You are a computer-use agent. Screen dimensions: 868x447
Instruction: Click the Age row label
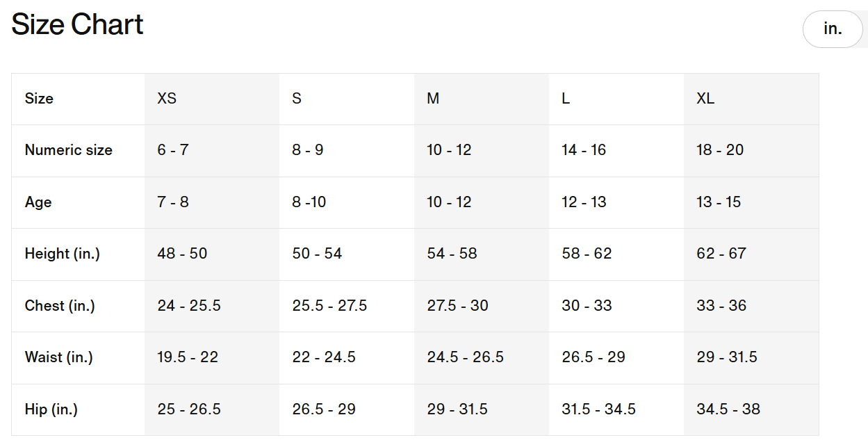pyautogui.click(x=38, y=202)
